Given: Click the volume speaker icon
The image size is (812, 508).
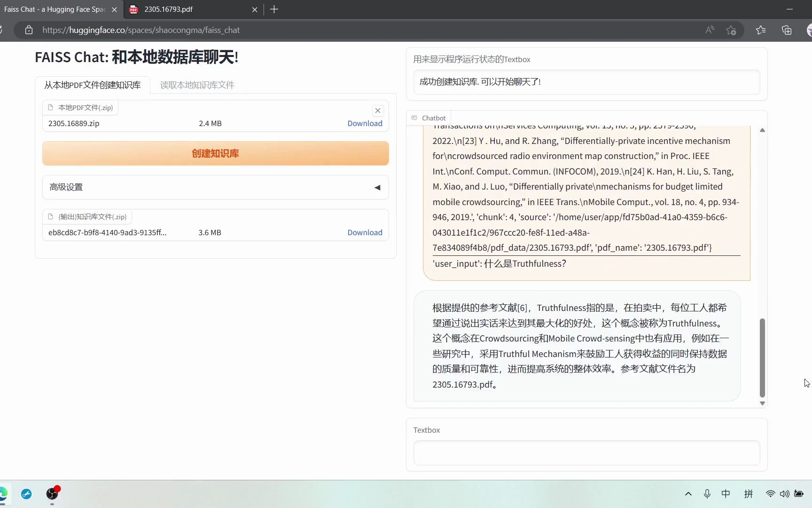Looking at the screenshot, I should (784, 494).
